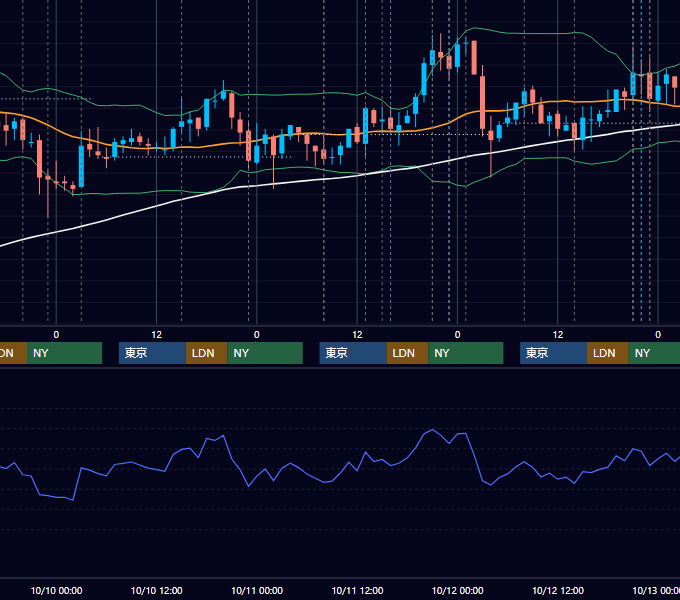Select the 東京 session block on 10/11

point(353,353)
